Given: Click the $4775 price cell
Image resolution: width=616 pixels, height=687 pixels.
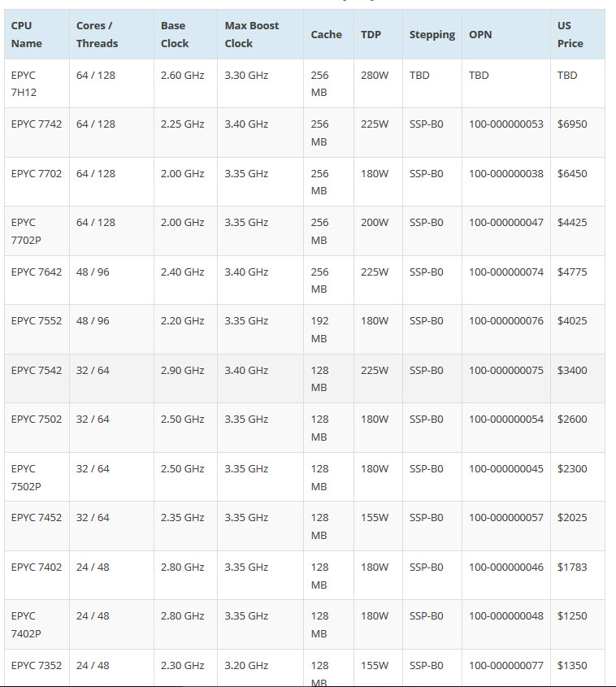Looking at the screenshot, I should pos(578,280).
